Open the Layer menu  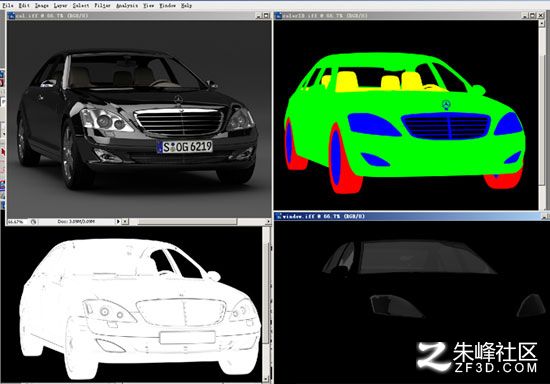[60, 5]
